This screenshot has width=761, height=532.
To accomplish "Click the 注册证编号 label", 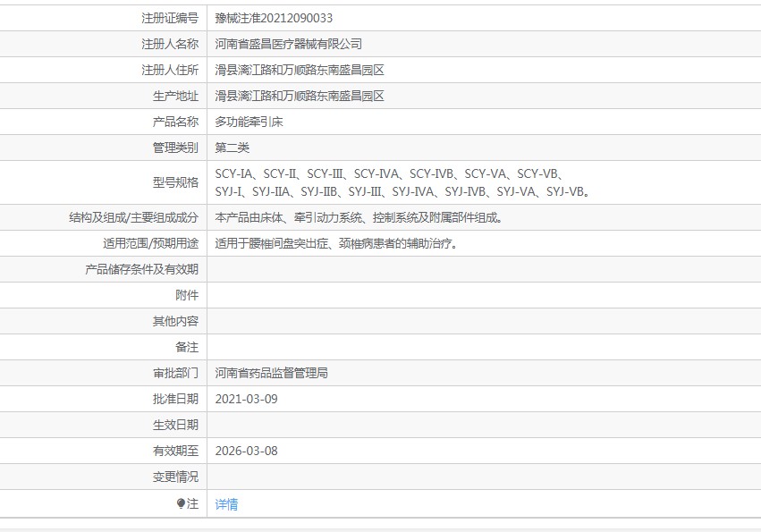I will click(170, 19).
